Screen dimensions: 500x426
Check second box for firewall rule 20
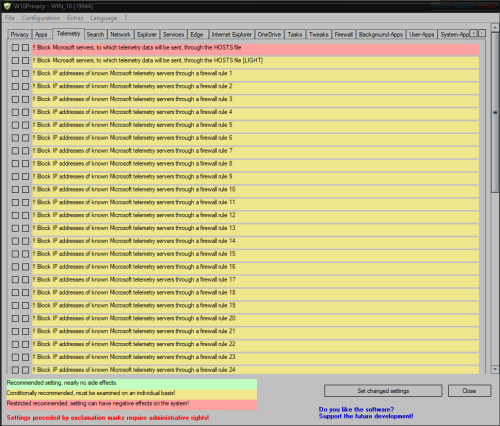pyautogui.click(x=26, y=318)
